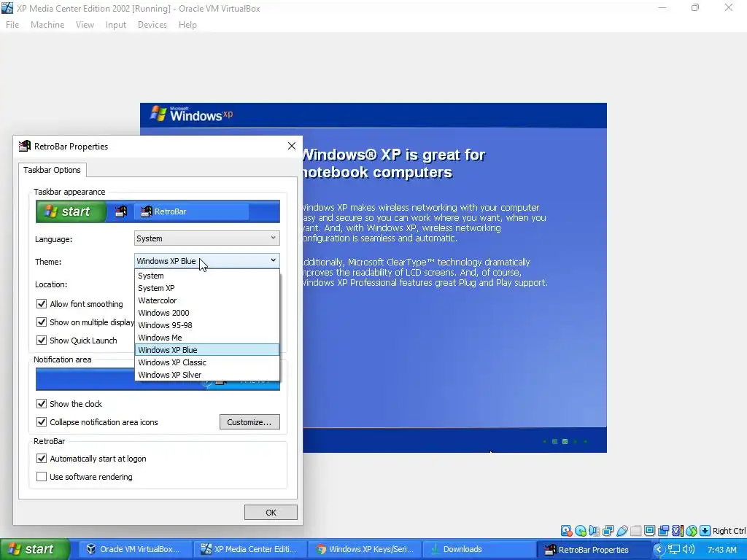
Task: Click the volume icon in the XP notification area
Action: point(689,549)
